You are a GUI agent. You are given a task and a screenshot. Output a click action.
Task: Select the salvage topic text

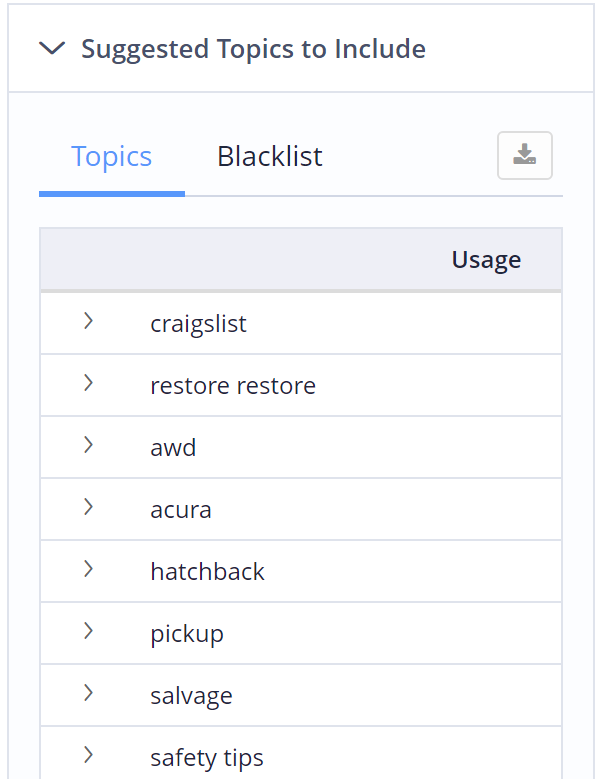point(191,696)
